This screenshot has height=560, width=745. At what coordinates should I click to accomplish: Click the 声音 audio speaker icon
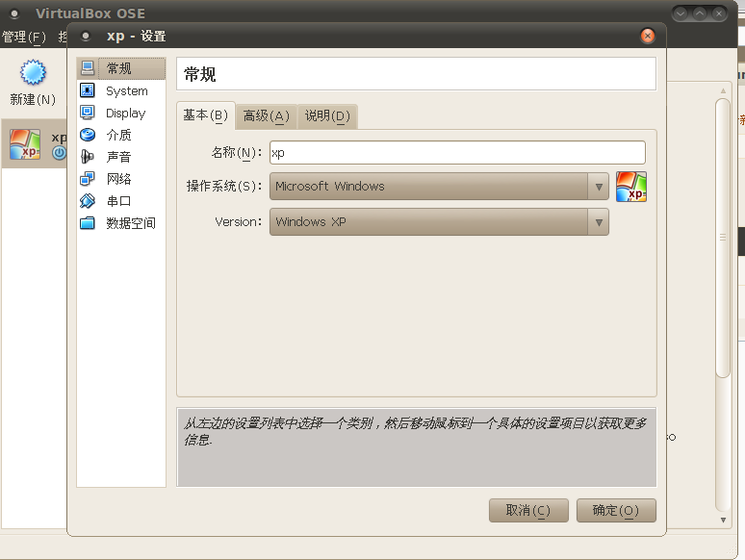(x=88, y=157)
